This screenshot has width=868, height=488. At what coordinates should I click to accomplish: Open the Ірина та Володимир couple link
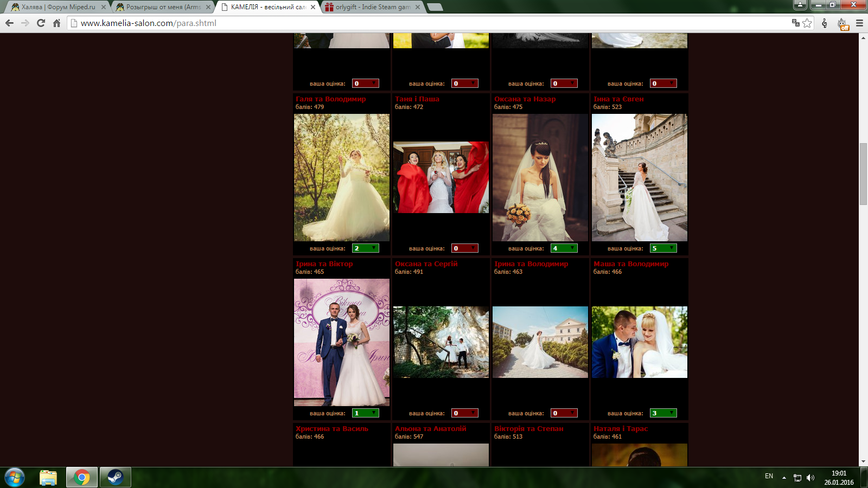pyautogui.click(x=531, y=264)
